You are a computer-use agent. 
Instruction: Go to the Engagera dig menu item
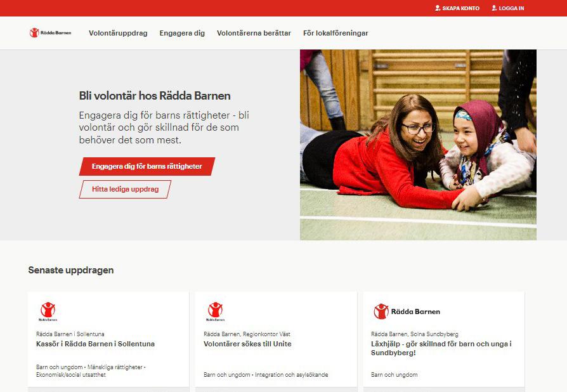[182, 33]
